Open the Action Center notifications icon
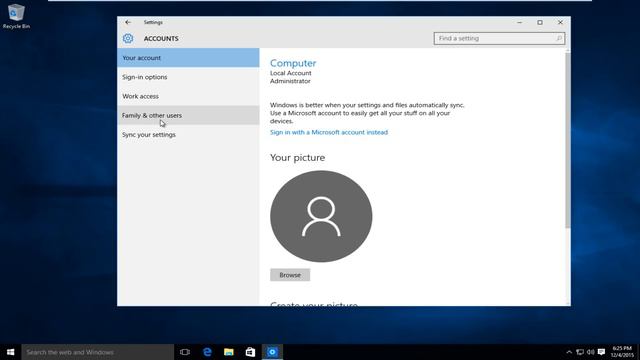This screenshot has height=360, width=640. [601, 352]
